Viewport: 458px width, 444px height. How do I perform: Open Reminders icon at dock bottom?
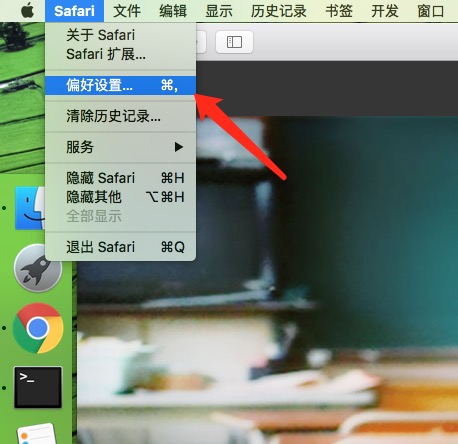click(37, 433)
